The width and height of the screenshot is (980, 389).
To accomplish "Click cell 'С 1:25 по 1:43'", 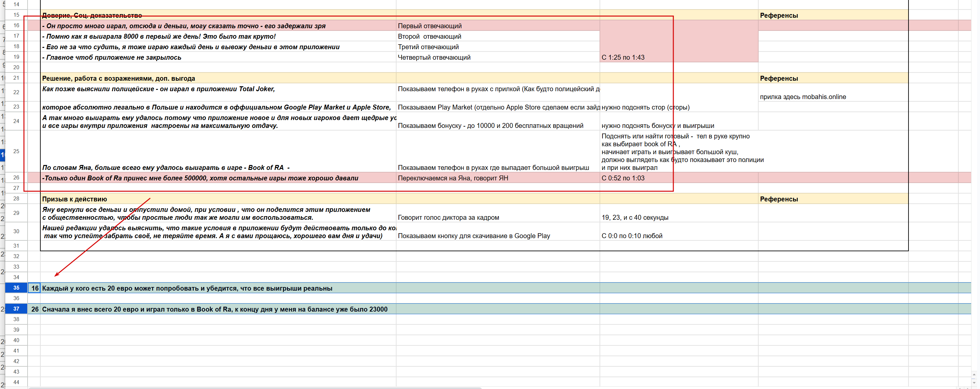I will (x=679, y=41).
